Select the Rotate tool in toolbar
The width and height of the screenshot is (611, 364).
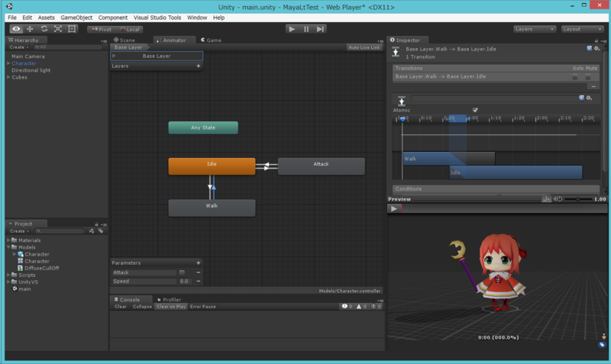(x=44, y=29)
